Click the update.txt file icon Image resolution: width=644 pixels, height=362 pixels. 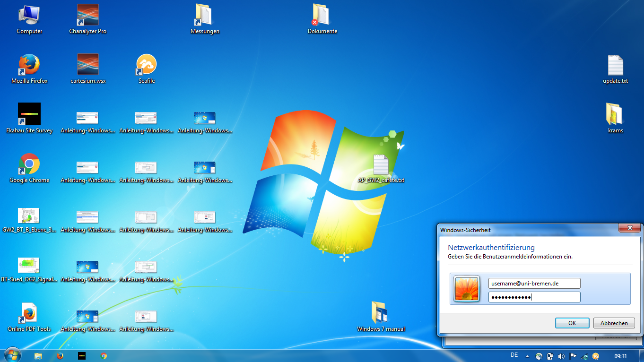[615, 66]
